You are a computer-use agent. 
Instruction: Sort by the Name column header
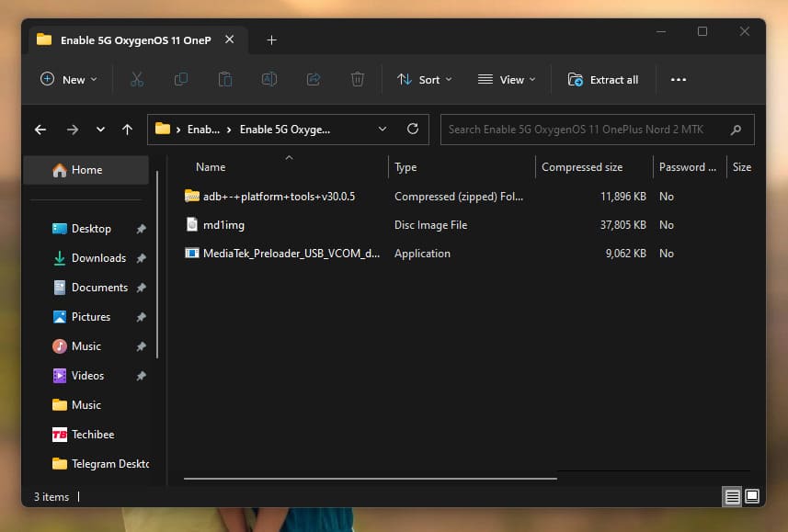[211, 167]
